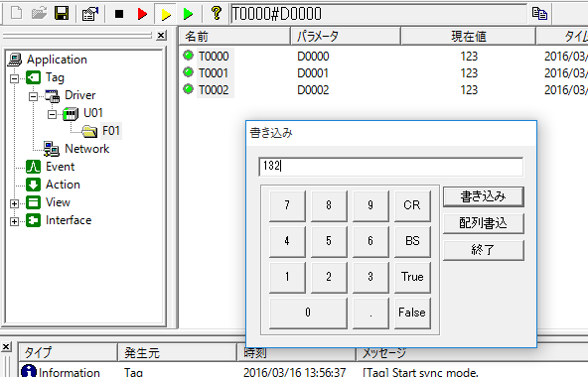Click parameter cell D0001
Viewport: 588px width, 377px height.
coord(313,73)
